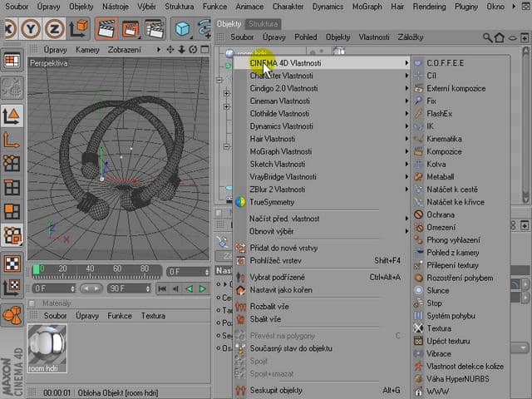This screenshot has width=532, height=399.
Task: Open the Object Manager search icon
Action: click(488, 37)
